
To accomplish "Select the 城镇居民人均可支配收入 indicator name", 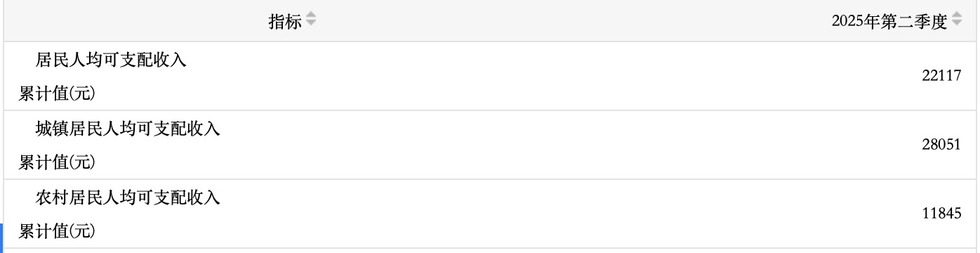I will [128, 129].
